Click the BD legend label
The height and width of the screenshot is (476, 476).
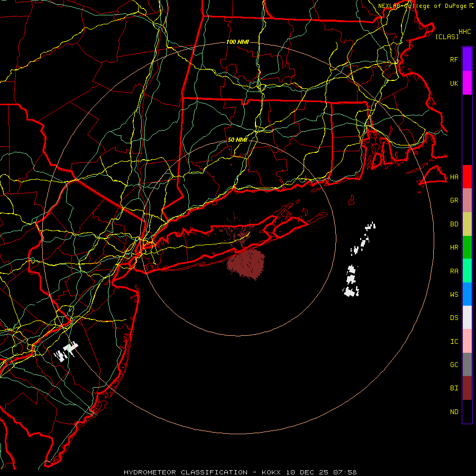(x=454, y=224)
